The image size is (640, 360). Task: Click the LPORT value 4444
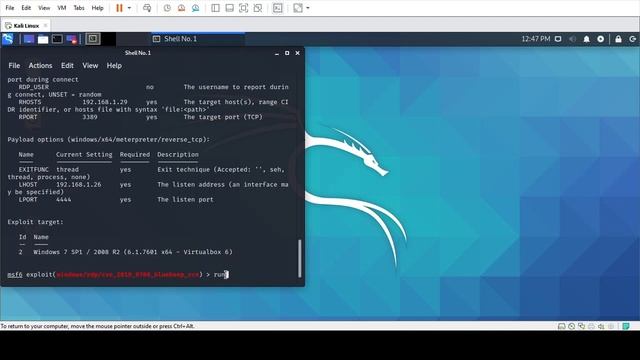click(x=63, y=200)
